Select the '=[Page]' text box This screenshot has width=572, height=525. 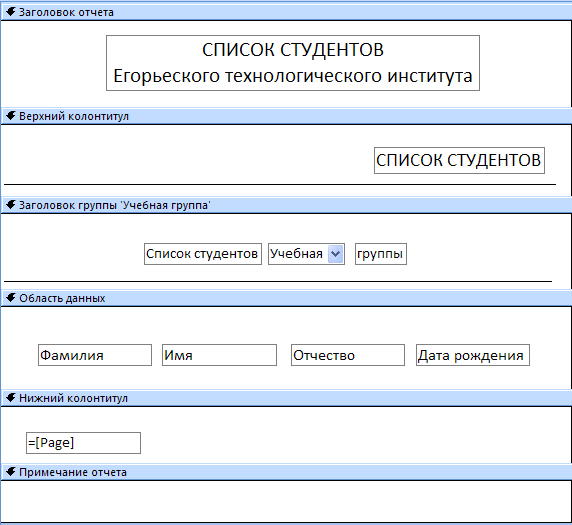click(83, 443)
